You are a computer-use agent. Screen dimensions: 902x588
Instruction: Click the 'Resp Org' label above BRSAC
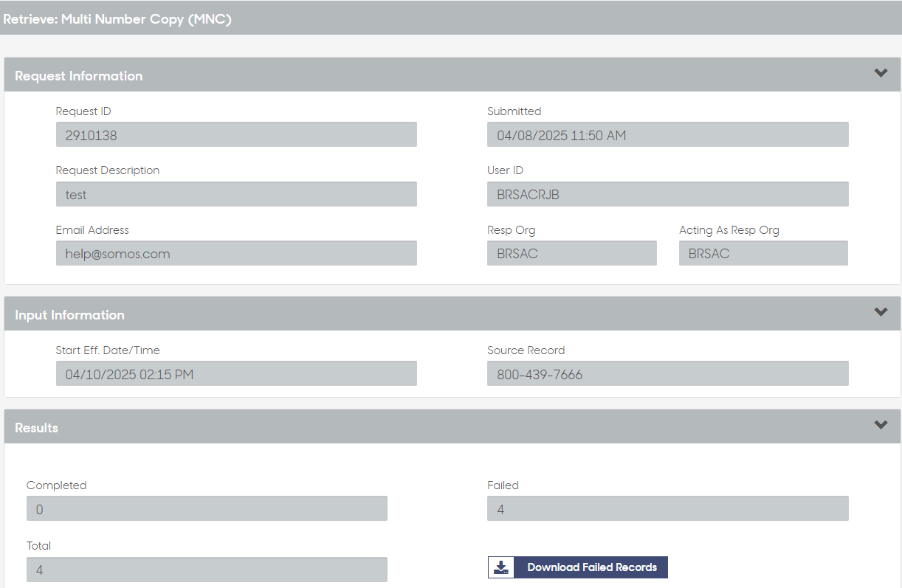coord(512,230)
